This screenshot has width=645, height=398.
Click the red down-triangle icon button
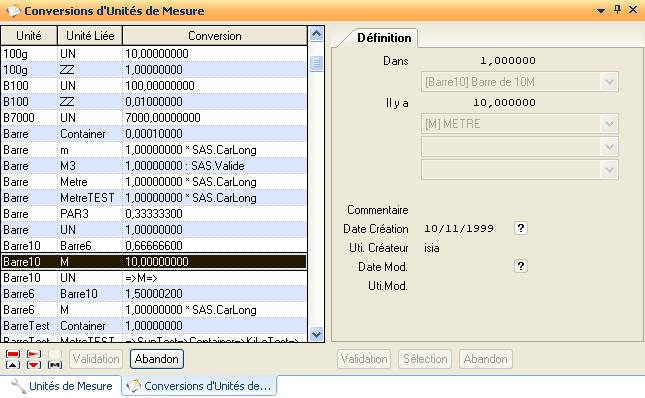34,365
